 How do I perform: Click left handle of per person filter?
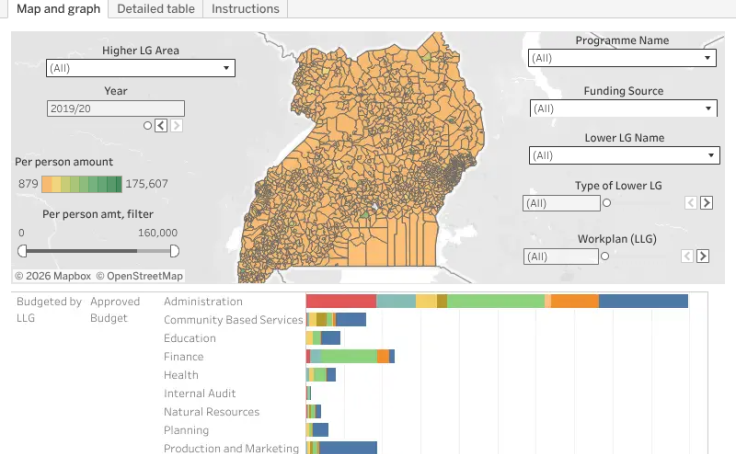22,251
